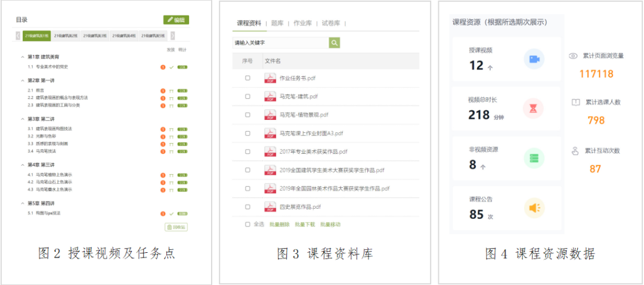Click the green search magnifier icon

coord(335,42)
